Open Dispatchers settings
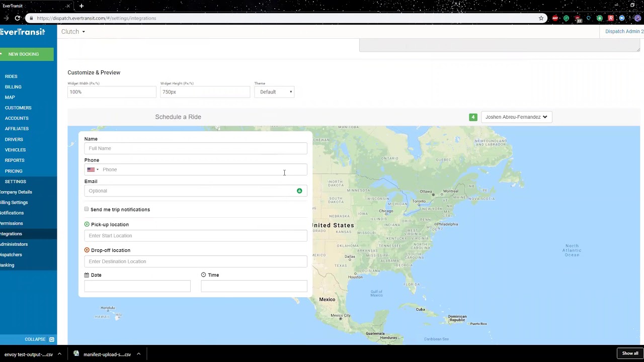Image resolution: width=644 pixels, height=362 pixels. coord(11,255)
